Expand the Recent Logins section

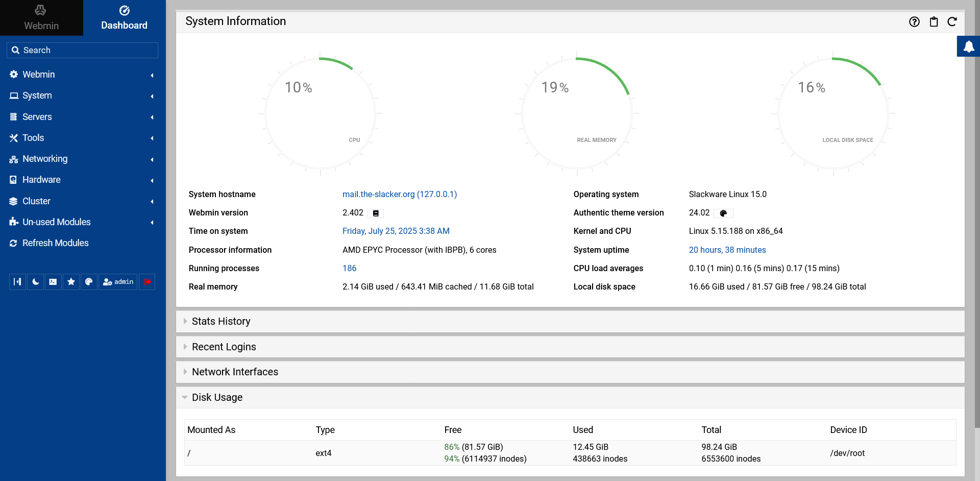point(224,347)
